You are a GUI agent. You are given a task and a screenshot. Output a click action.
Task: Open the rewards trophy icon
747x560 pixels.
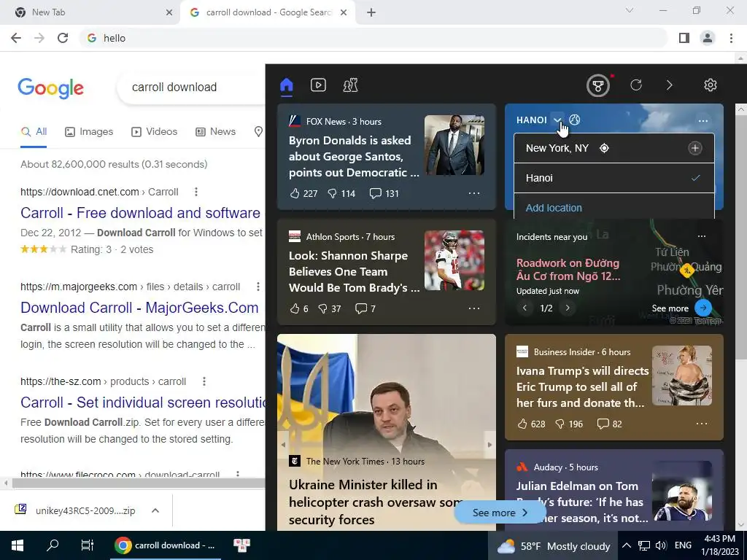click(598, 86)
